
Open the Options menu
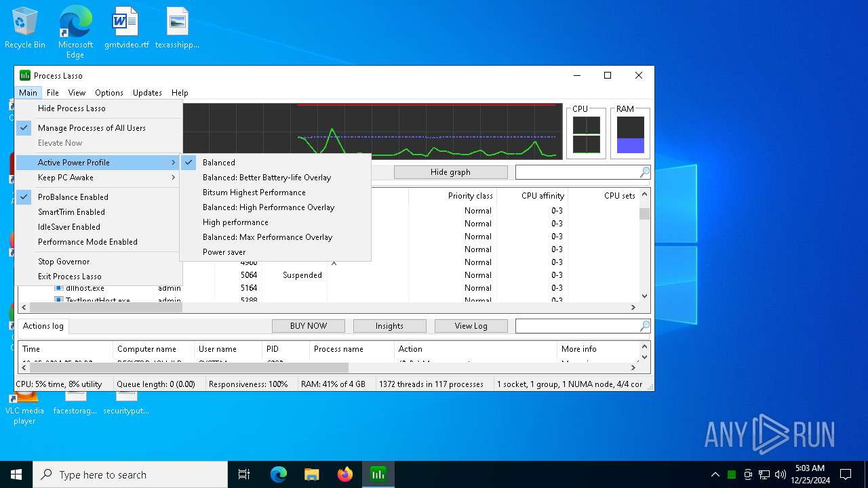click(109, 93)
